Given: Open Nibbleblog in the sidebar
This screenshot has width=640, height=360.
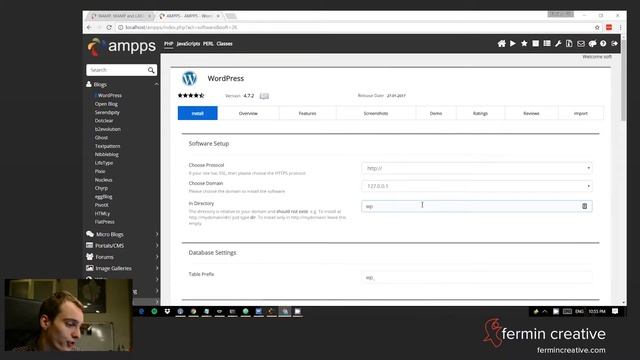Looking at the screenshot, I should tap(107, 154).
